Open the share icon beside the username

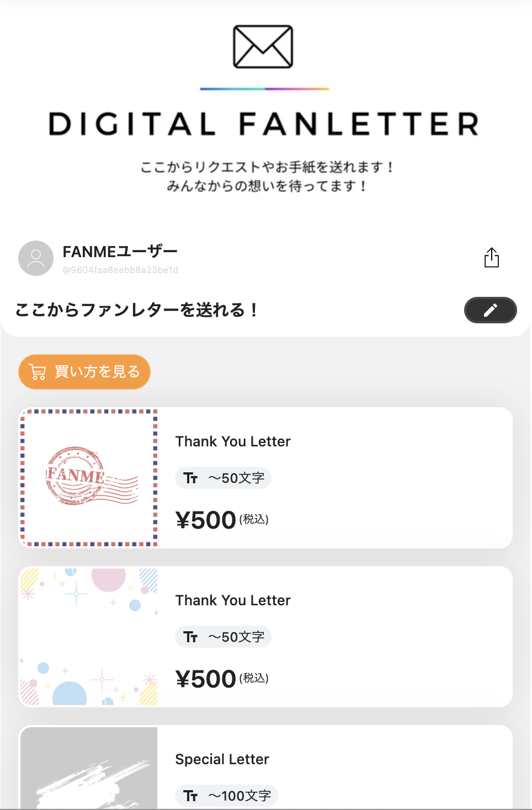491,258
